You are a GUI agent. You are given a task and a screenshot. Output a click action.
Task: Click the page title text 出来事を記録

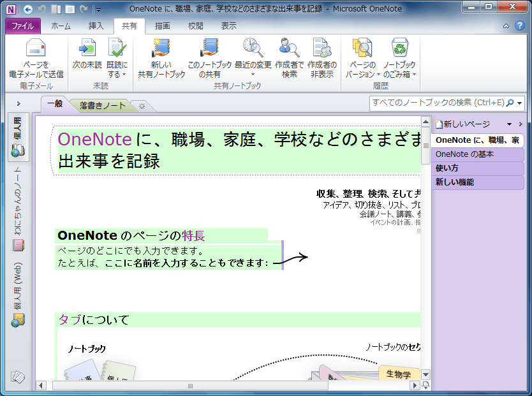(108, 161)
